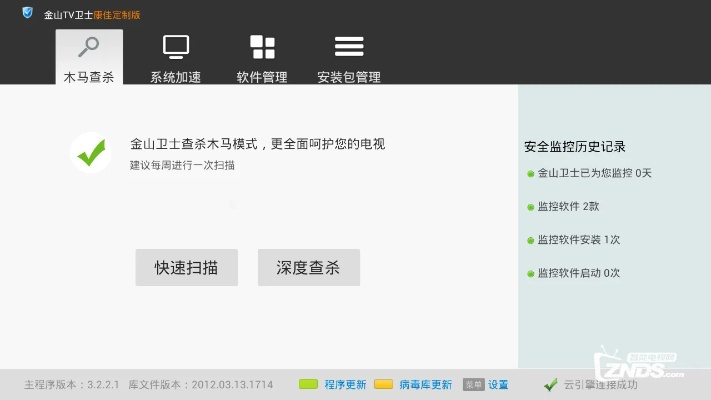
Task: Launch the 深度查杀 deep scan
Action: [x=308, y=267]
